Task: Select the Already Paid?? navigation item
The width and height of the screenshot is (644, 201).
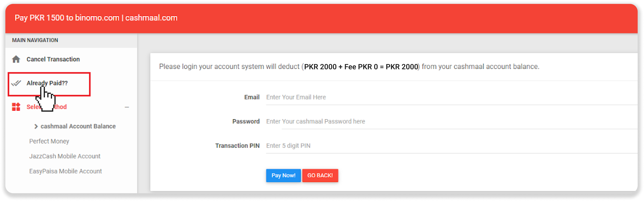Action: click(x=47, y=83)
